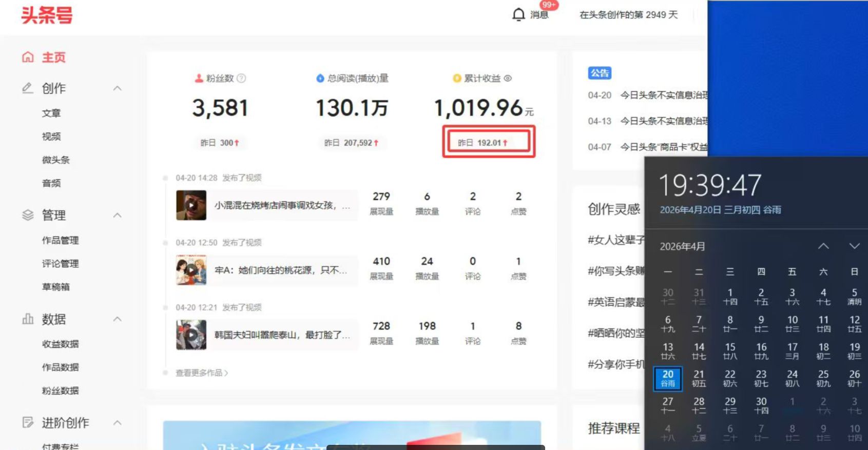Open 作品管理 in the sidebar
The height and width of the screenshot is (450, 868).
pyautogui.click(x=61, y=240)
